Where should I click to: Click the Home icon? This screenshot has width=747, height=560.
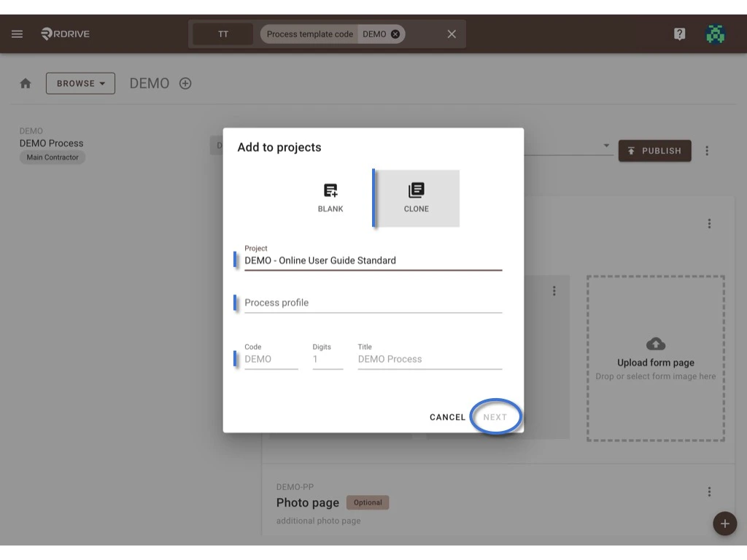click(25, 83)
